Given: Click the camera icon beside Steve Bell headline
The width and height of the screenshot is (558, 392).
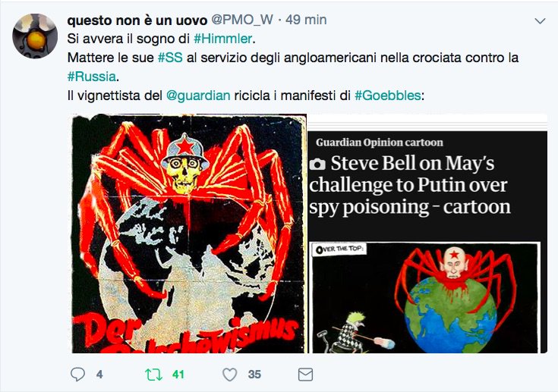Looking at the screenshot, I should pos(317,165).
